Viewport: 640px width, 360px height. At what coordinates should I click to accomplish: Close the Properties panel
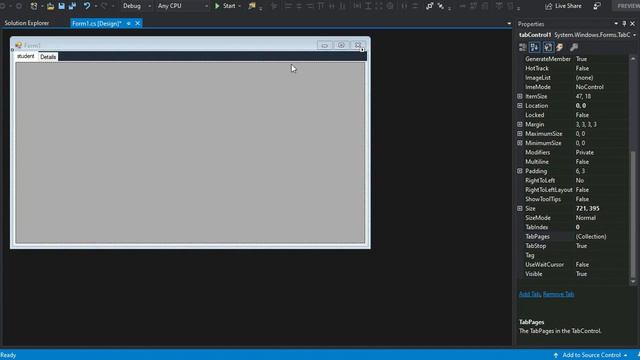[633, 24]
